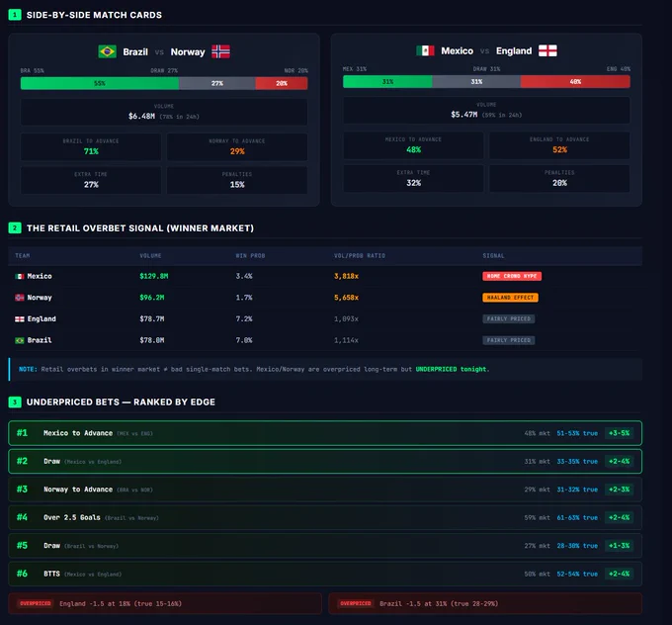Open the #6 BTTS row

coord(325,574)
